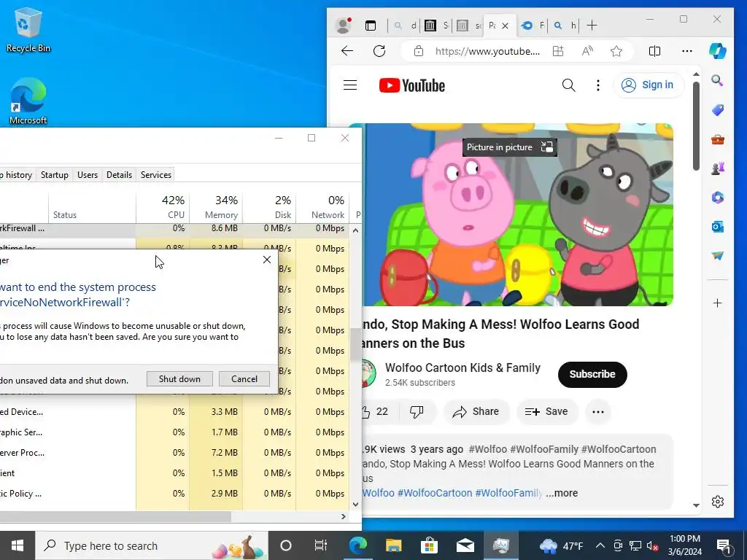Add a new app to Edge sidebar
747x560 pixels.
tap(718, 303)
